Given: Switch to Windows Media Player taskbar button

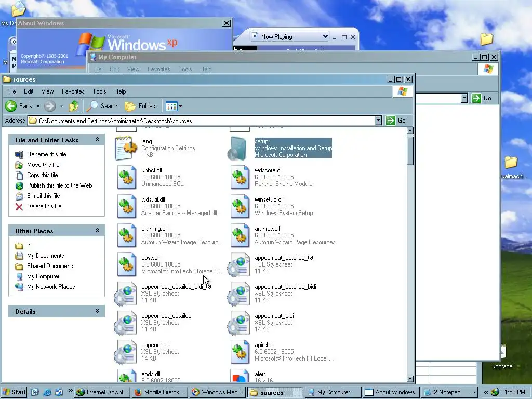Looking at the screenshot, I should tap(217, 392).
